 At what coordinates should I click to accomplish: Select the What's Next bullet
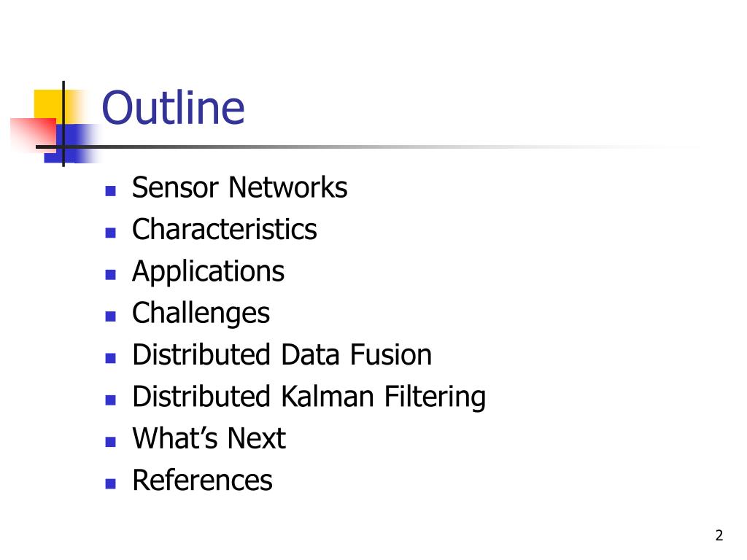pos(209,438)
